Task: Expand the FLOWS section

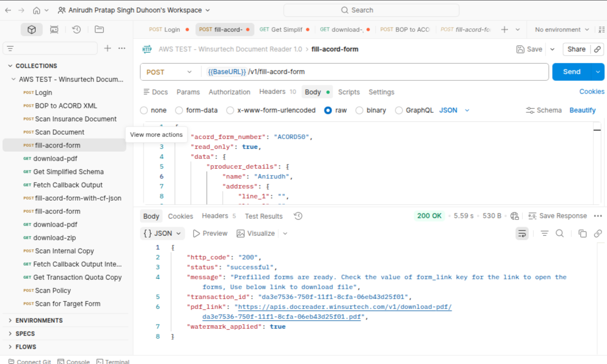Action: click(x=10, y=347)
